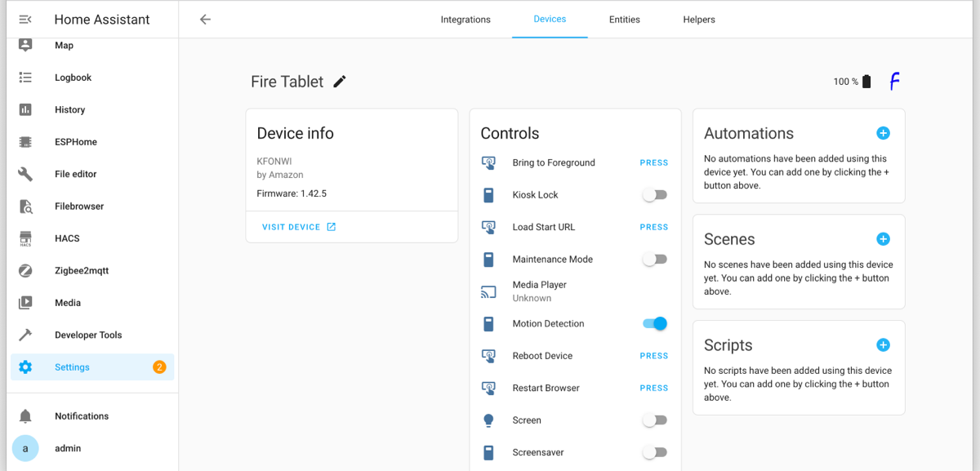Click the admin user avatar

[25, 448]
